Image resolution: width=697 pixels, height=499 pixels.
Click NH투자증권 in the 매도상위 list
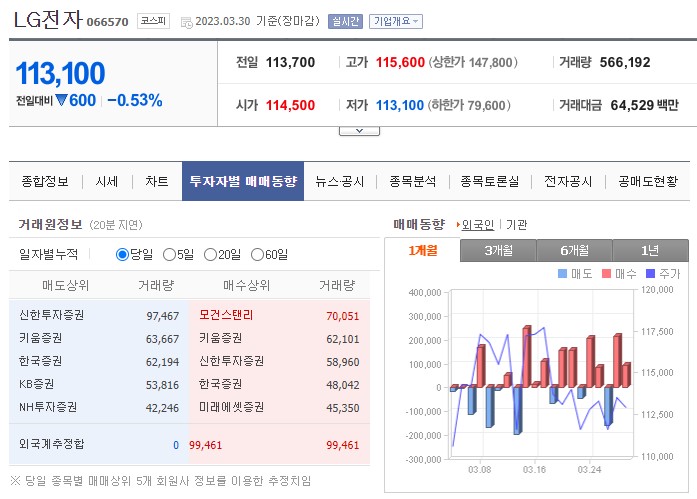point(48,407)
